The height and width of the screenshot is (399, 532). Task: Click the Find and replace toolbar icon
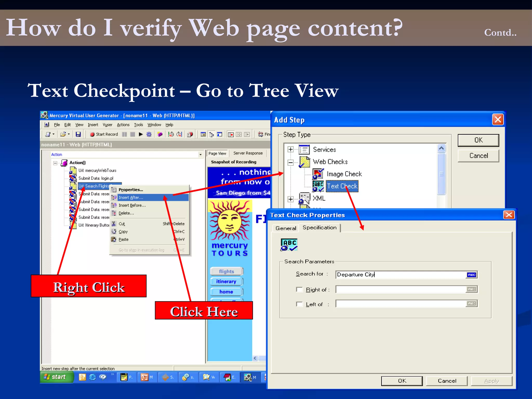click(x=261, y=134)
